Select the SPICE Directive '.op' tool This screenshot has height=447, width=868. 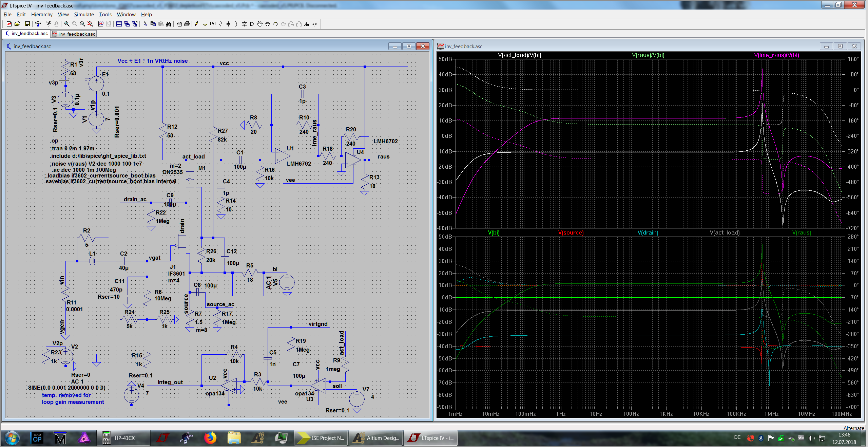(x=314, y=24)
